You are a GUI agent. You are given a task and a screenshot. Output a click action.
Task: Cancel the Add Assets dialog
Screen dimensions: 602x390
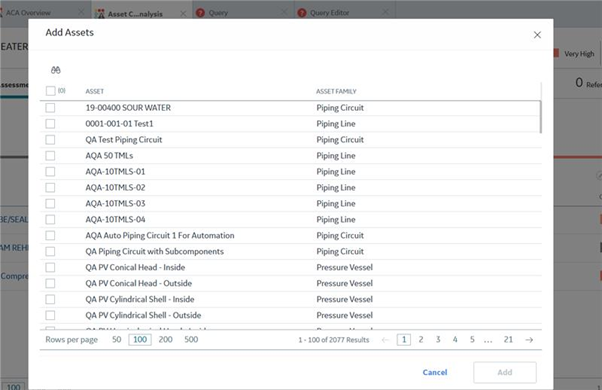(x=435, y=372)
